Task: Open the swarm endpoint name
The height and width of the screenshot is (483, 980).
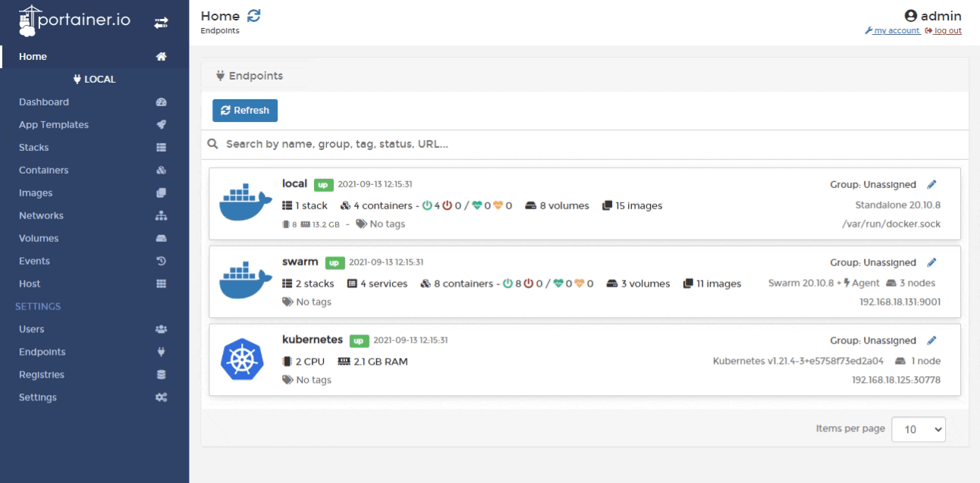Action: click(x=300, y=262)
